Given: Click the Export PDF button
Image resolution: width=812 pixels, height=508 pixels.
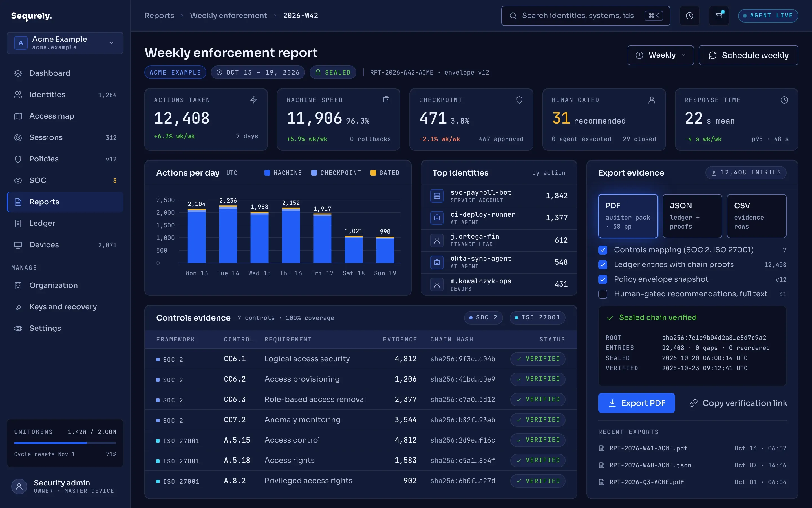Looking at the screenshot, I should coord(636,403).
